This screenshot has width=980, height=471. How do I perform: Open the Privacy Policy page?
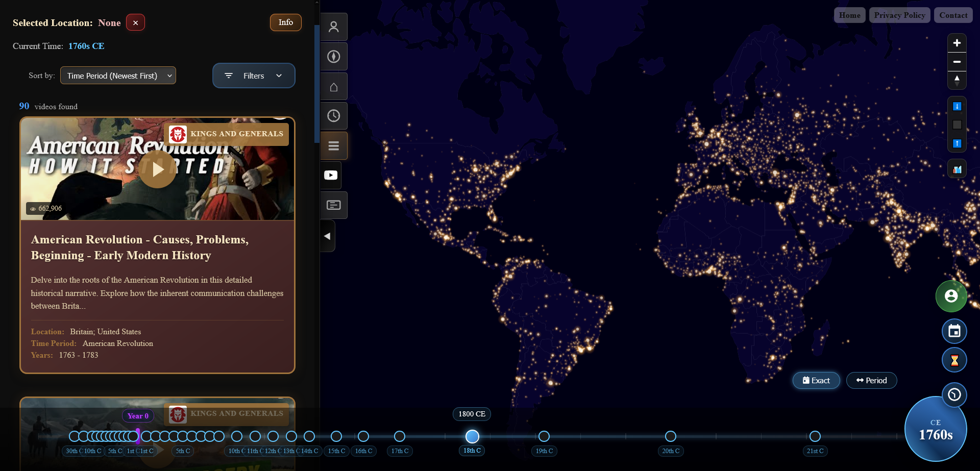click(x=900, y=15)
